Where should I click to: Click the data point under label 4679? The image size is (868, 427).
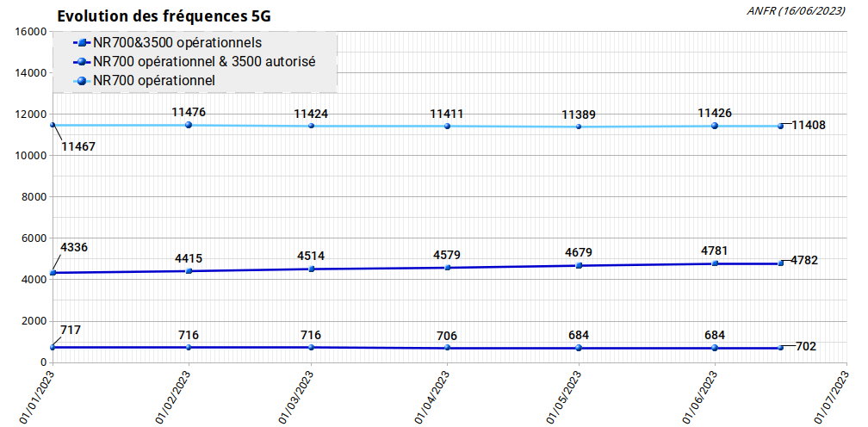point(579,265)
